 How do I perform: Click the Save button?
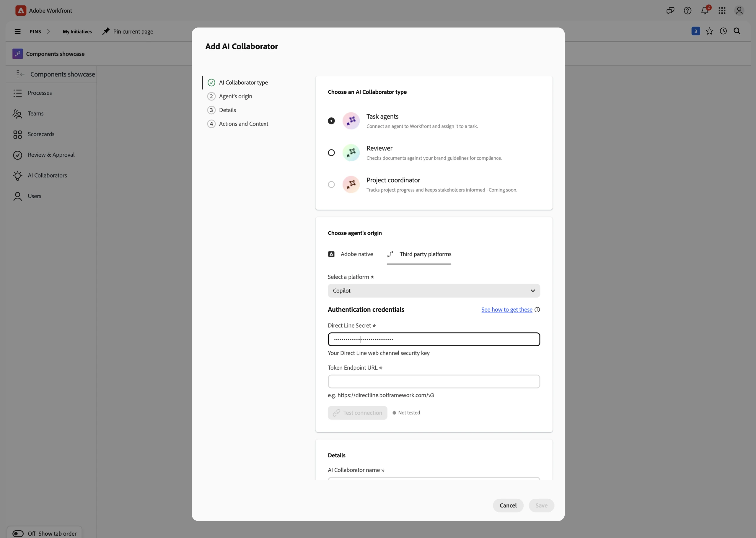pyautogui.click(x=541, y=506)
